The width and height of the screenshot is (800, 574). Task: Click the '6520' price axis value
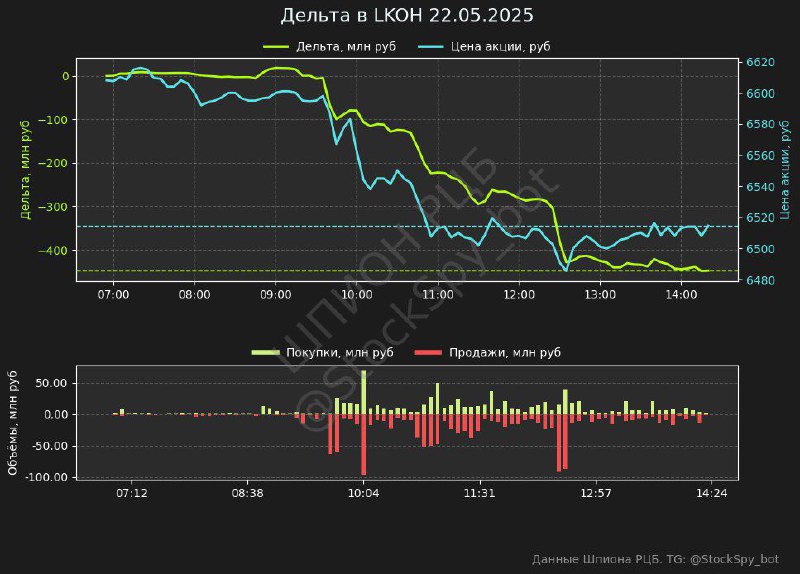(760, 218)
